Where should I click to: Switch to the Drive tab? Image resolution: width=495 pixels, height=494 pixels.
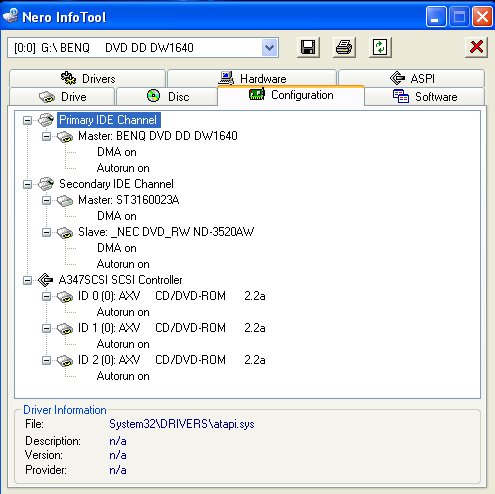62,97
